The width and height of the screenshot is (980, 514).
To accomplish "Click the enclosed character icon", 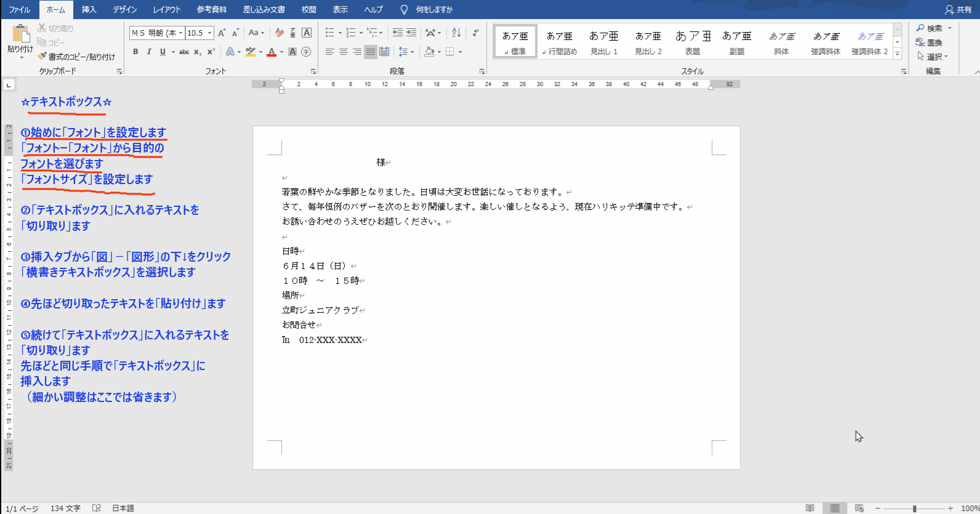I will point(306,52).
